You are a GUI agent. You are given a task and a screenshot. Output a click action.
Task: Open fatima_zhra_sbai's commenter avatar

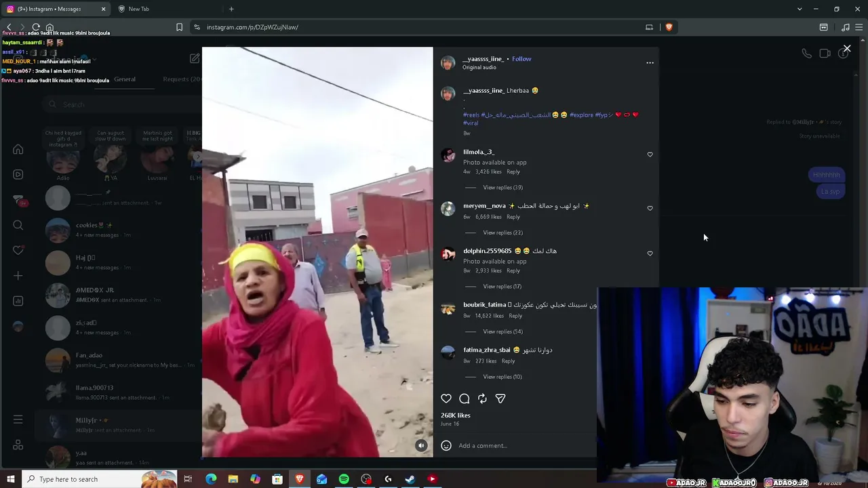(448, 352)
